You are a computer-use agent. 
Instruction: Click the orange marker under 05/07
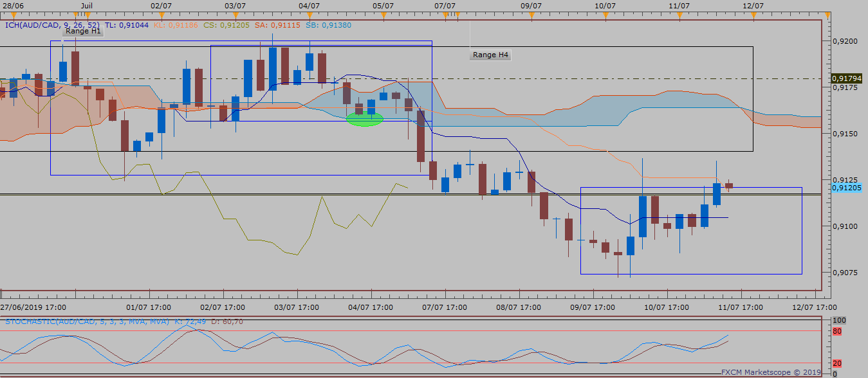pos(383,14)
